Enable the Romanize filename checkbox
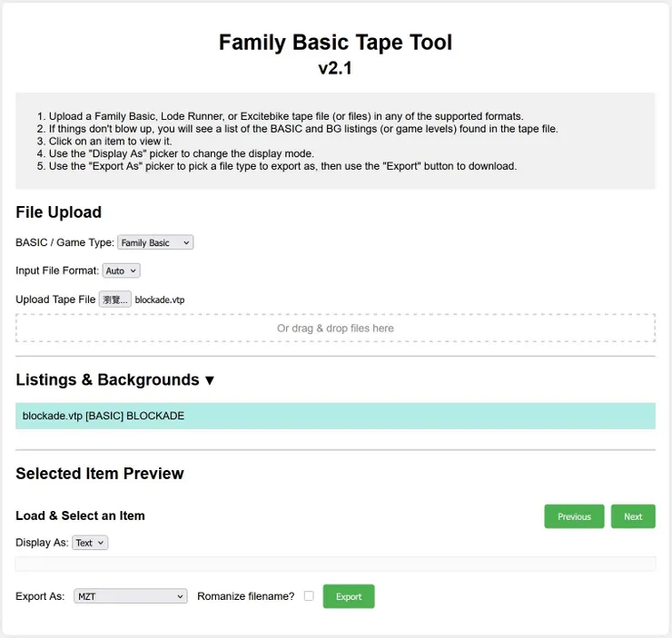The width and height of the screenshot is (672, 638). [309, 596]
